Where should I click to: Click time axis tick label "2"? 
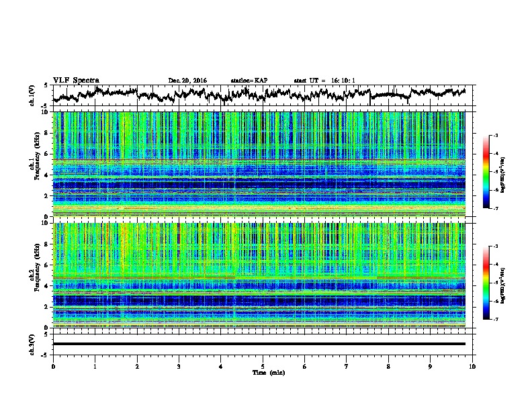pos(137,367)
